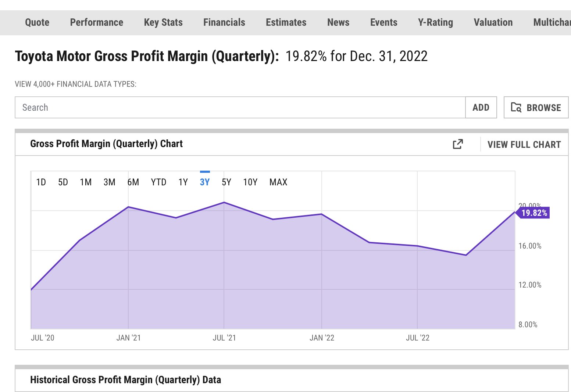571x392 pixels.
Task: Click the ADD button
Action: tap(481, 107)
